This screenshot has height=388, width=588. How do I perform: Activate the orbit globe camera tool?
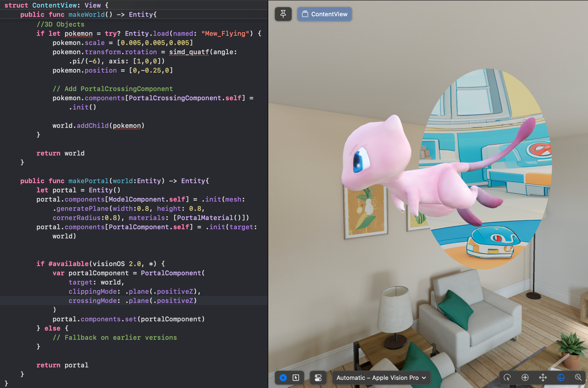pos(561,377)
